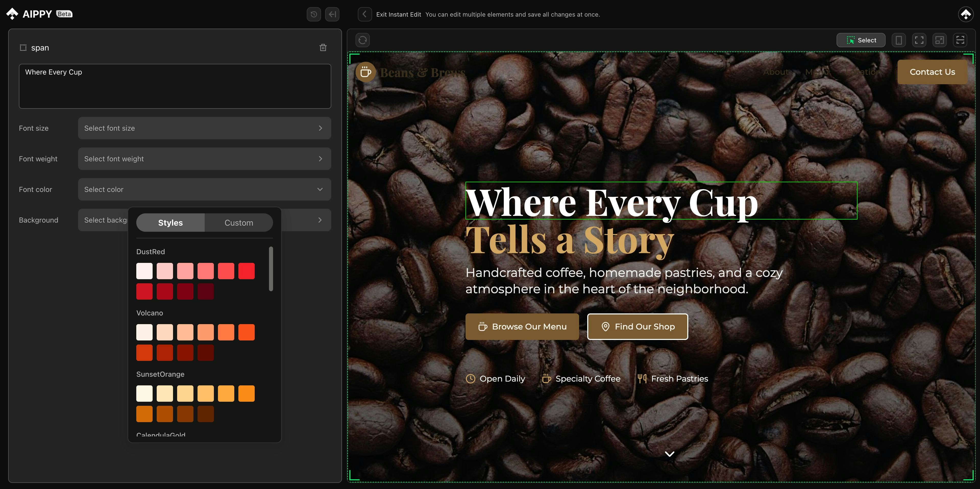Click the trash icon to delete span
The height and width of the screenshot is (489, 980).
tap(323, 47)
